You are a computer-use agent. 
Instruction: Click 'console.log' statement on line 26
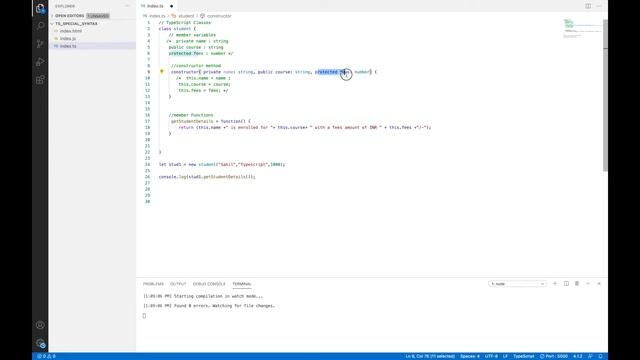pyautogui.click(x=207, y=177)
